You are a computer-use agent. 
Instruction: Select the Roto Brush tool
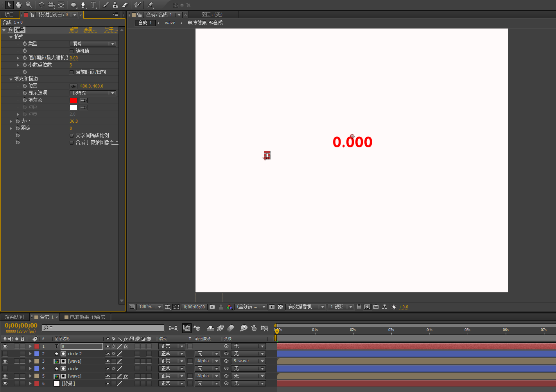coord(138,5)
